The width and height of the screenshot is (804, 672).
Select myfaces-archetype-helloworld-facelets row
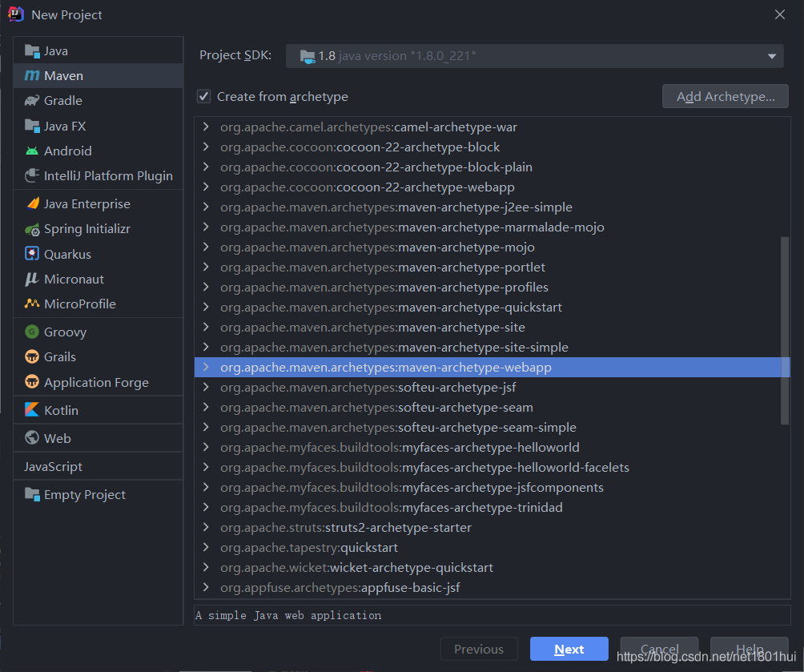coord(492,467)
